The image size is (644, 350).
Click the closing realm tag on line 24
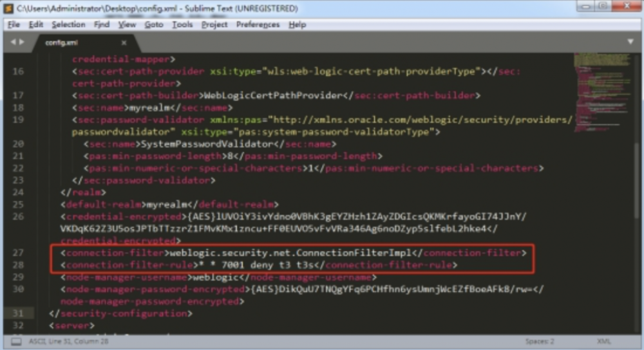83,192
